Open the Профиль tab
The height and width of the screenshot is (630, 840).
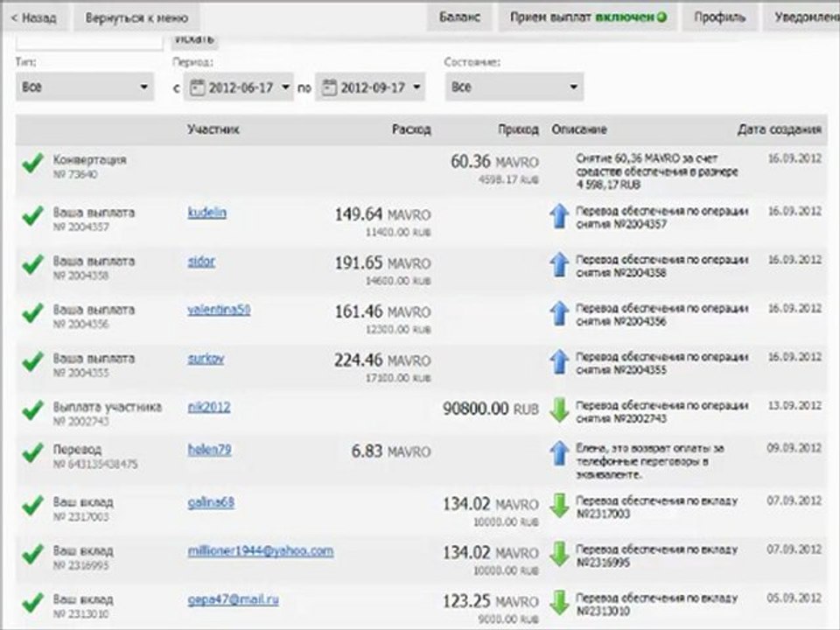(x=719, y=17)
